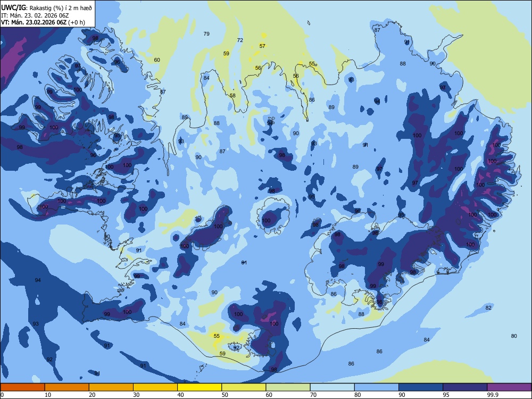Image resolution: width=532 pixels, height=399 pixels.
Task: Select the bright yellow 40–50 legend swatch
Action: tap(199, 387)
